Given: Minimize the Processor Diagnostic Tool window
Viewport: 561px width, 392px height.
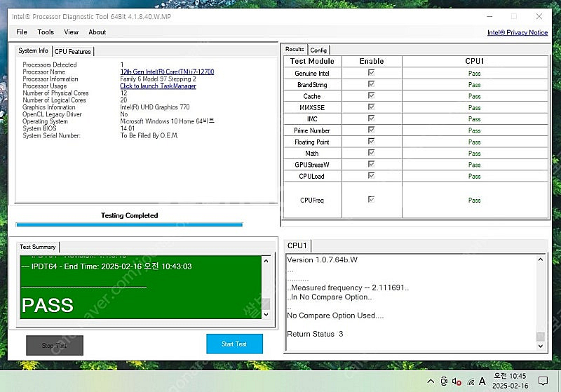Looking at the screenshot, I should [x=489, y=16].
